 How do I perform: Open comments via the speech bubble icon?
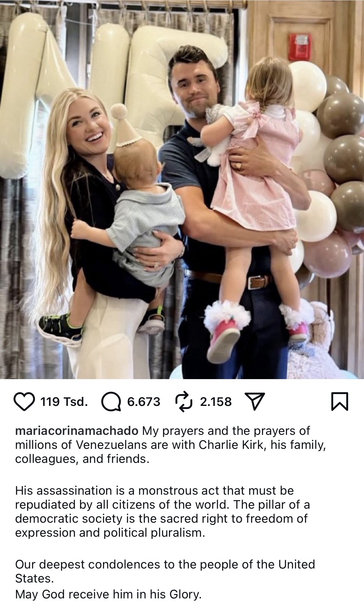(111, 402)
